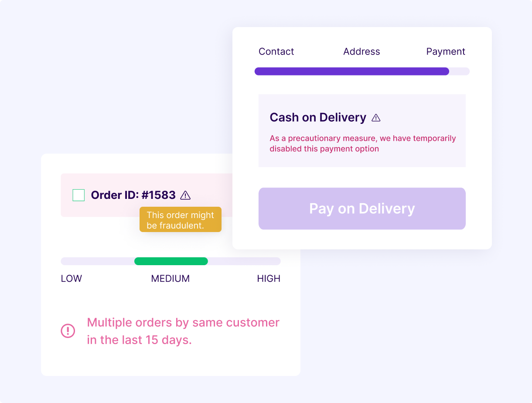The height and width of the screenshot is (403, 532).
Task: Go to the Contact step
Action: (x=276, y=51)
